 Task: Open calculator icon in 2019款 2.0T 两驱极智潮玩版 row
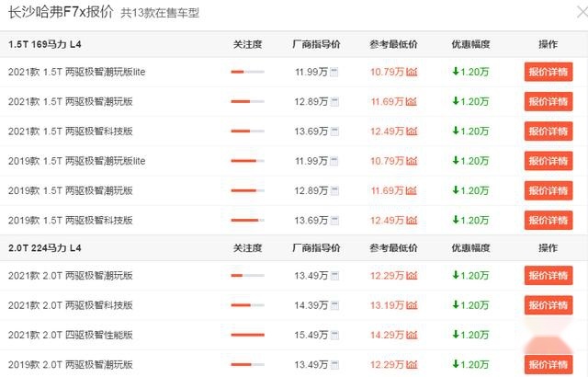(334, 365)
